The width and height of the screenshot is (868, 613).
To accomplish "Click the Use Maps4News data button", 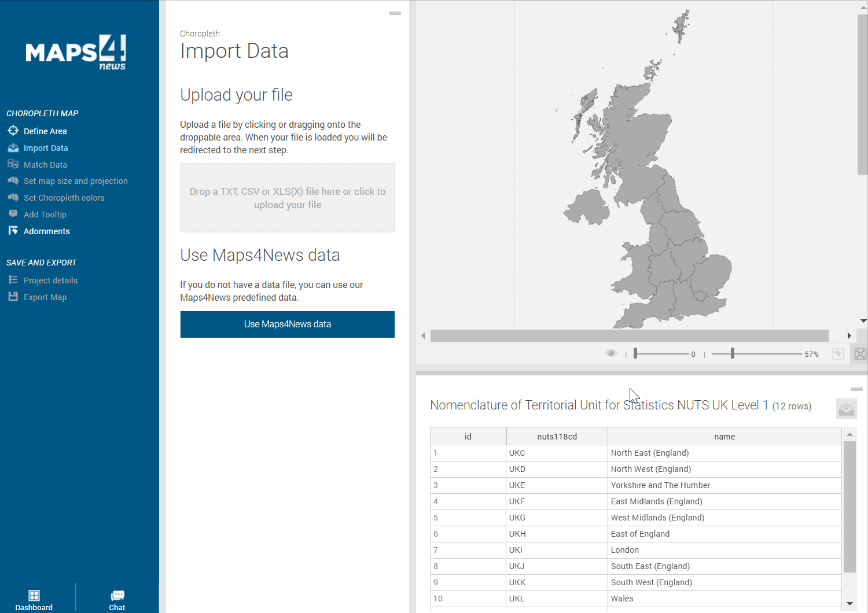I will (288, 324).
